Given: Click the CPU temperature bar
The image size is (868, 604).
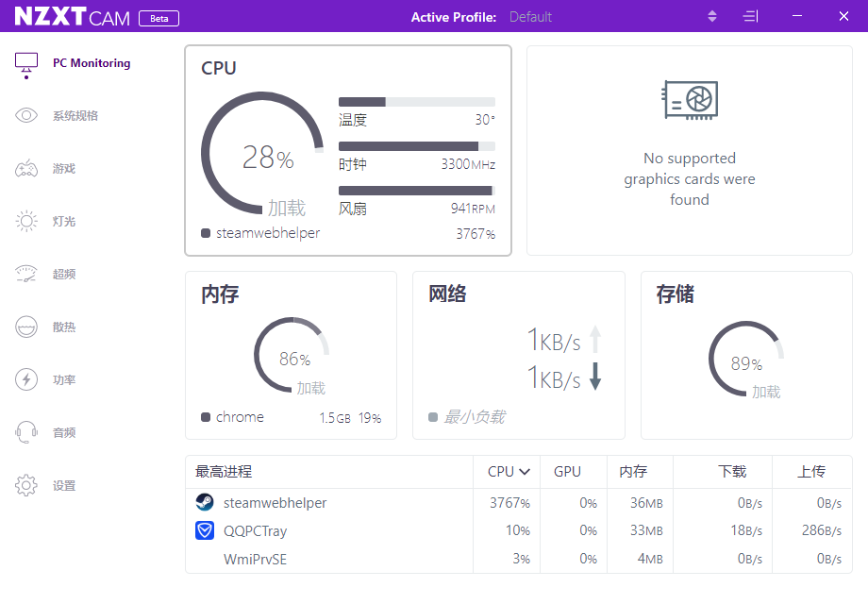Looking at the screenshot, I should (x=417, y=102).
